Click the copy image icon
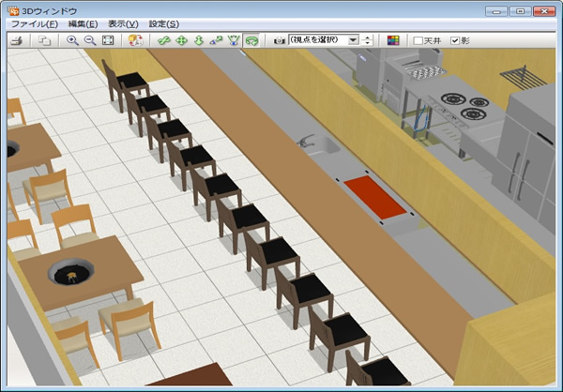This screenshot has height=392, width=563. coord(45,41)
